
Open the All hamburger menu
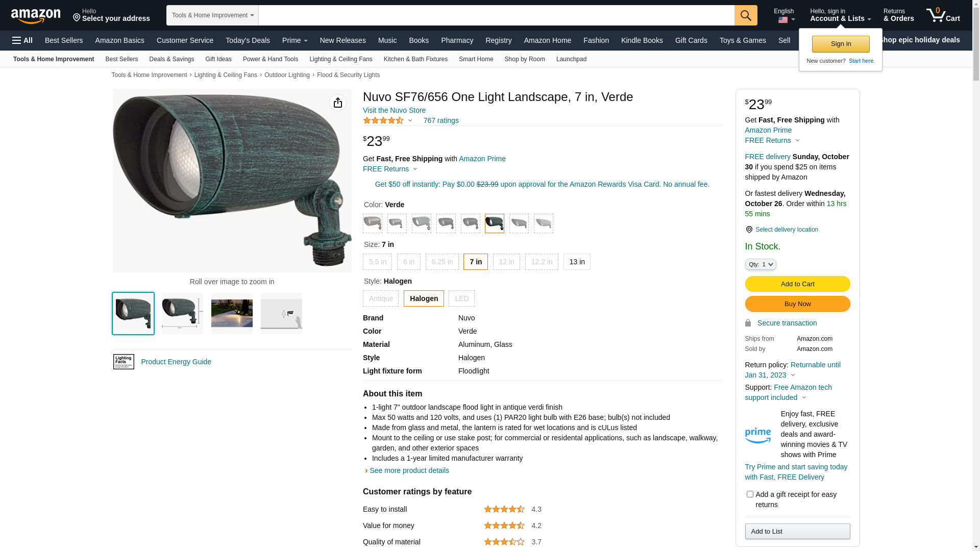(22, 40)
